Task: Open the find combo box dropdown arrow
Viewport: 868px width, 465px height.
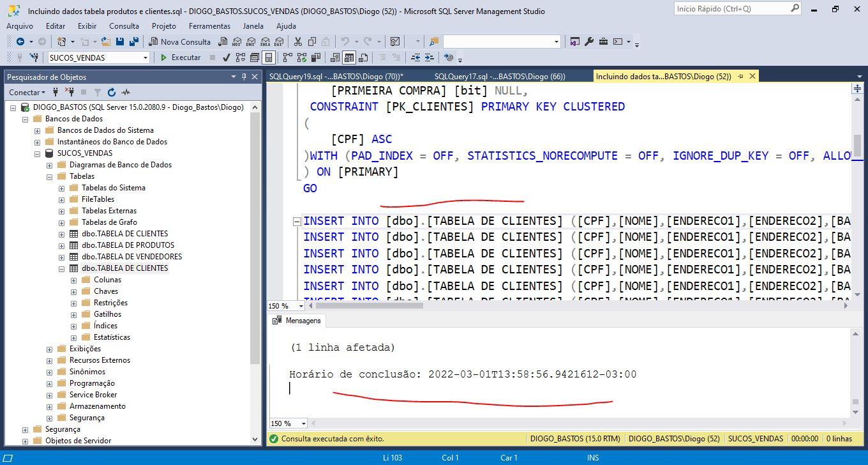Action: pyautogui.click(x=556, y=42)
